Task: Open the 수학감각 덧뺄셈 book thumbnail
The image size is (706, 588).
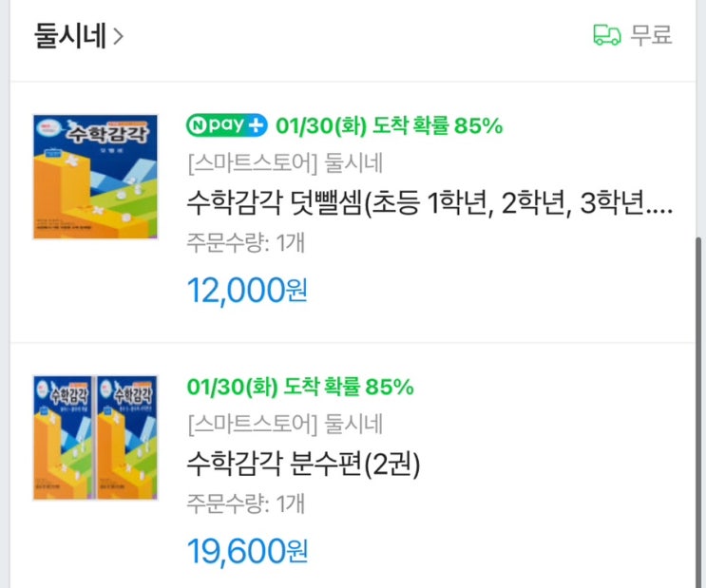Action: coord(95,177)
